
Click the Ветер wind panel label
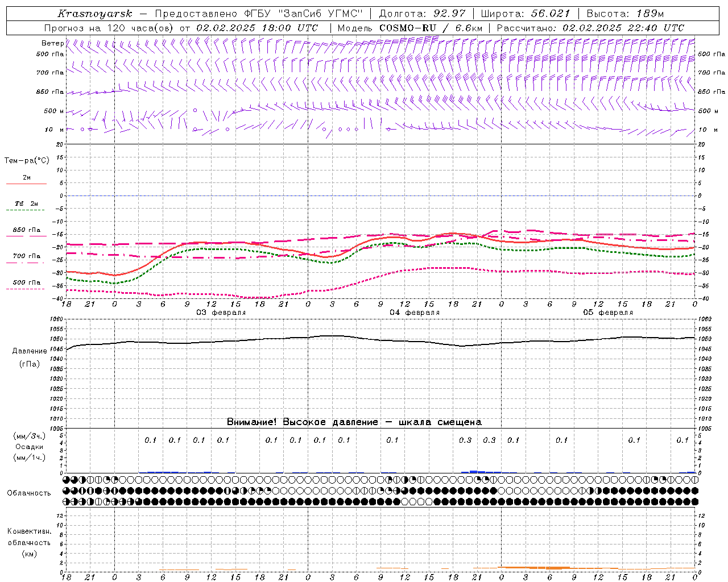click(x=52, y=43)
